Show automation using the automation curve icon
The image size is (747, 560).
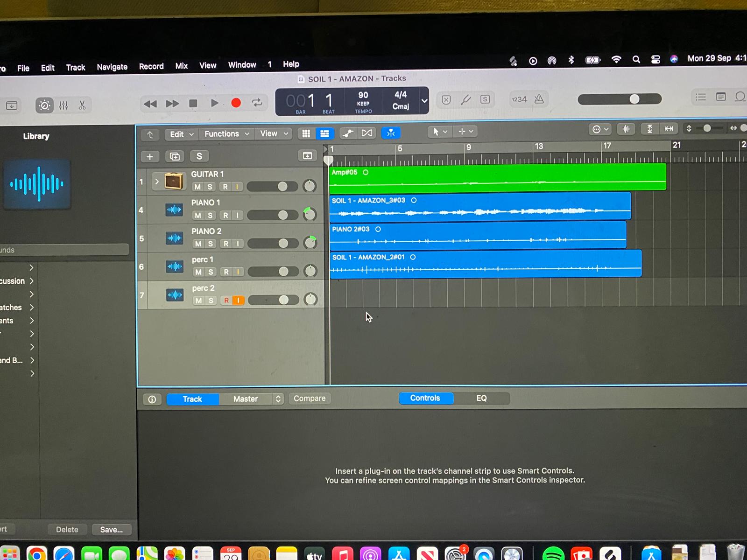click(348, 133)
